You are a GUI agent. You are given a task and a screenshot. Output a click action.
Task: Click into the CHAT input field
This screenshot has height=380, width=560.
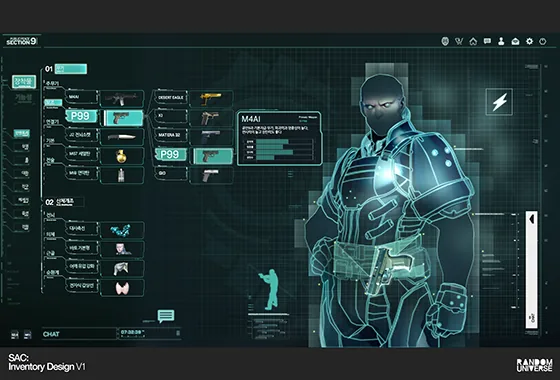(79, 334)
